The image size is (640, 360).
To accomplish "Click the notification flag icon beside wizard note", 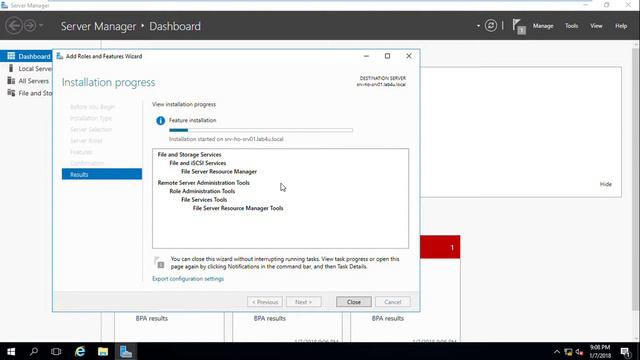I will tap(159, 262).
